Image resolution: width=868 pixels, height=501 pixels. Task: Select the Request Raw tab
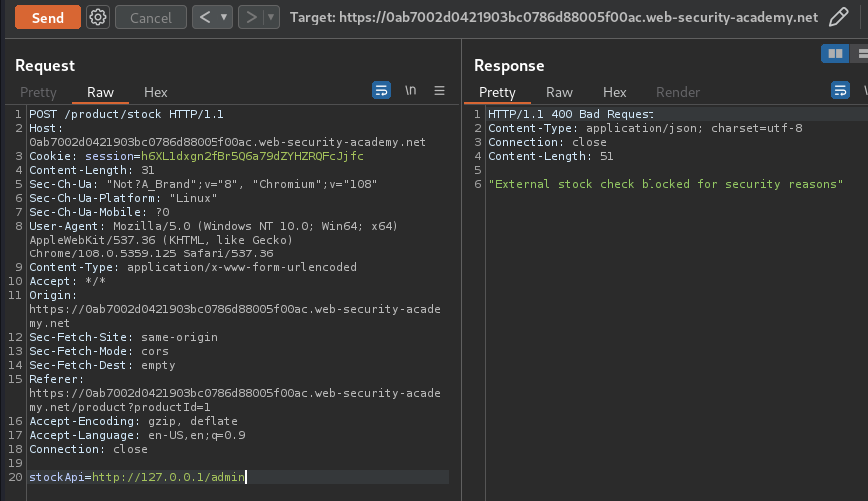(x=100, y=92)
